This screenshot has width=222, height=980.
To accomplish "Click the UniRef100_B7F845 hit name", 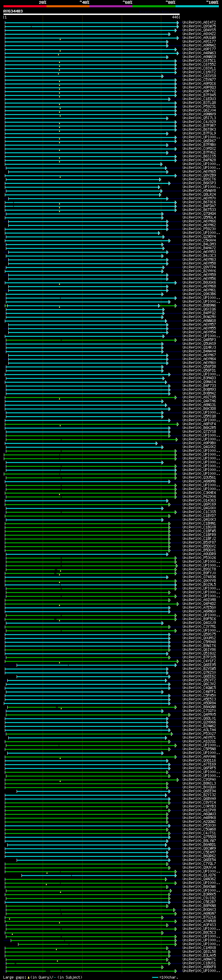I will pos(199,95).
